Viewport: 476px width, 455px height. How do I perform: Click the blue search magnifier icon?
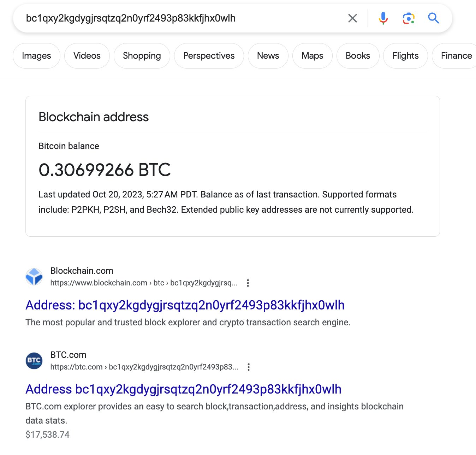tap(433, 18)
